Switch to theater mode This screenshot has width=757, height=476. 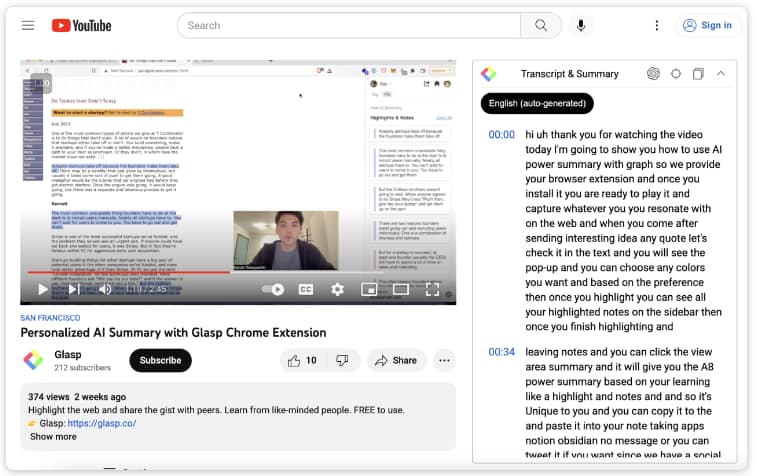(401, 289)
